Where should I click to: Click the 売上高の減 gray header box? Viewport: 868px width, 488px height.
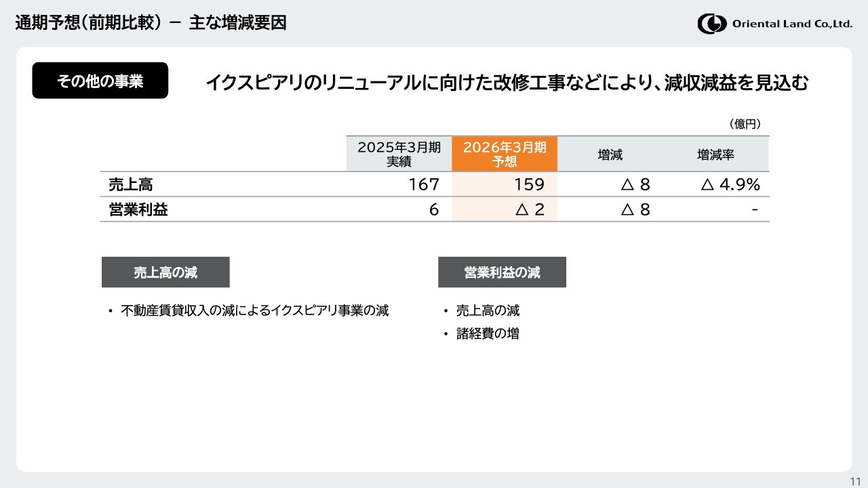click(165, 272)
